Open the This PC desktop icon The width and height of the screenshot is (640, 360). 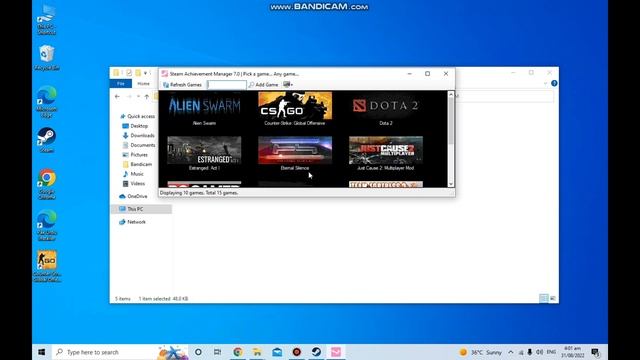click(x=47, y=20)
